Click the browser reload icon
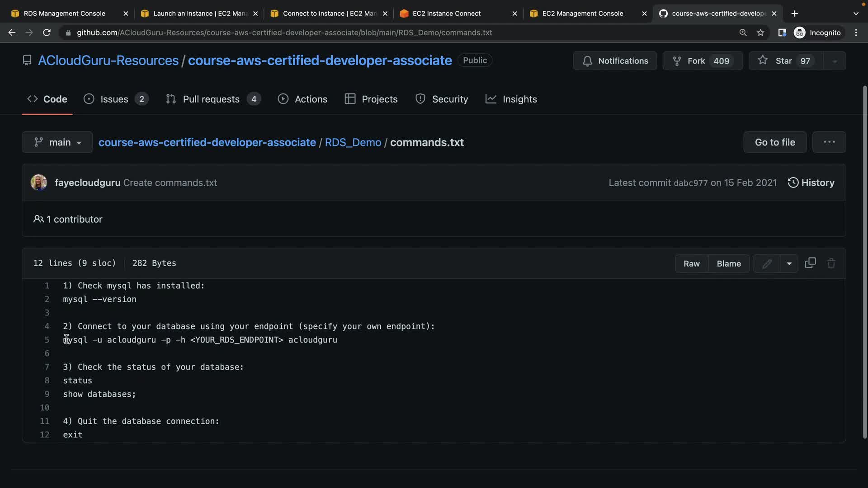Viewport: 868px width, 488px height. (x=47, y=33)
